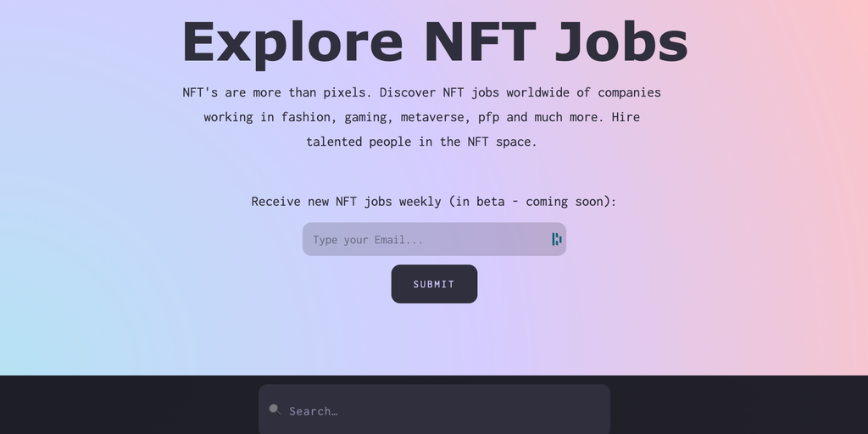868x434 pixels.
Task: Click the word "gaming" in the description
Action: [365, 117]
